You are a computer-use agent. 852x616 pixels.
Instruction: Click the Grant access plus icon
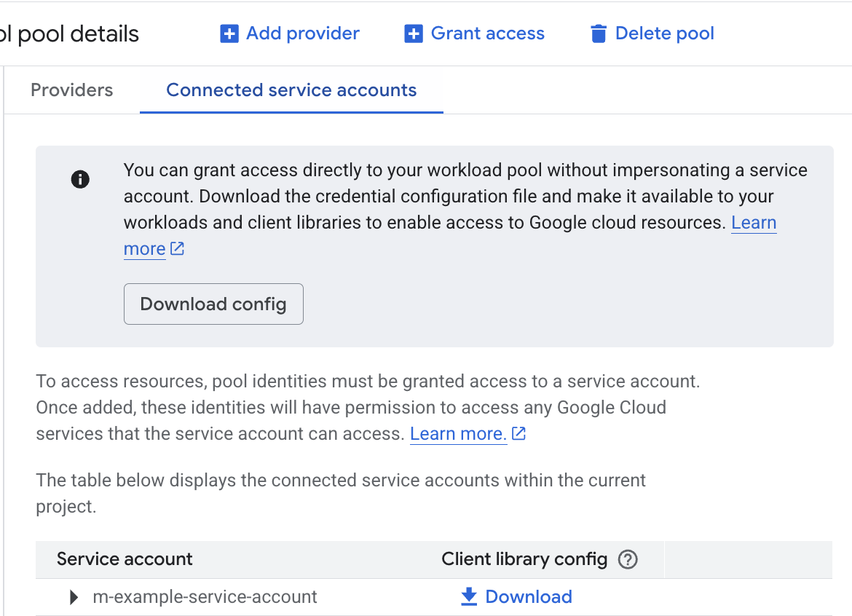click(414, 33)
